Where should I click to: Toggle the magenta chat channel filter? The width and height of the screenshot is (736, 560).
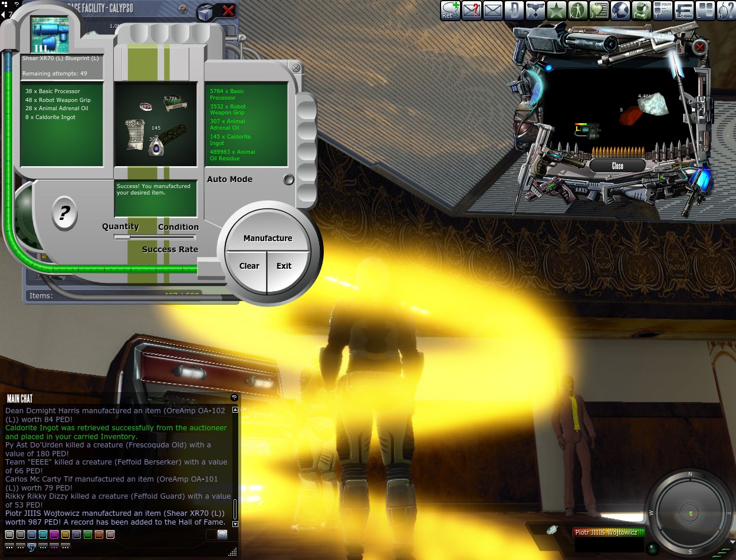(54, 535)
